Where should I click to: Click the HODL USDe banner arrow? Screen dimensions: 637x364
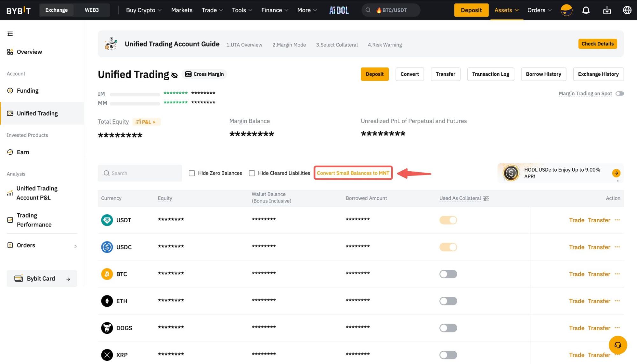pos(616,173)
